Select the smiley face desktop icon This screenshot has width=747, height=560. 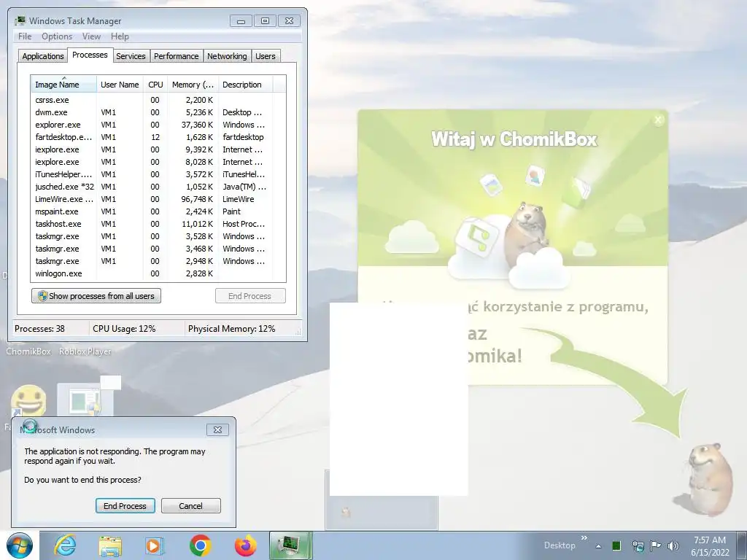coord(28,401)
